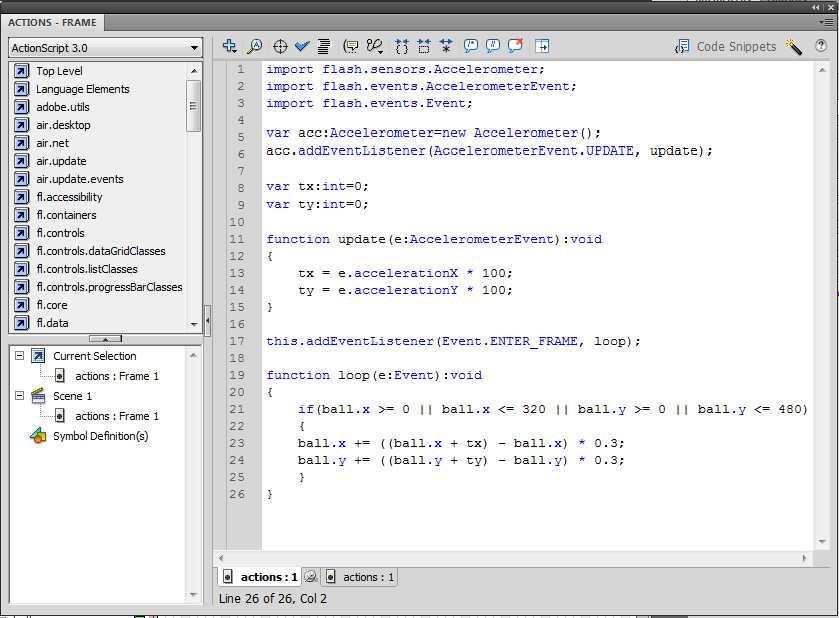Click the Symbol Definition(s) shapes icon
Image resolution: width=839 pixels, height=618 pixels.
(x=38, y=436)
